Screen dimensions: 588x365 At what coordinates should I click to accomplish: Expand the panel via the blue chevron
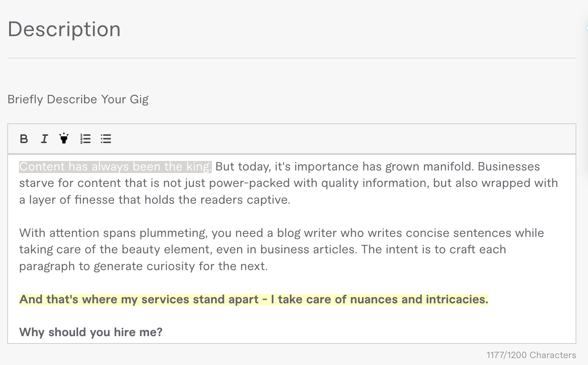[x=585, y=27]
